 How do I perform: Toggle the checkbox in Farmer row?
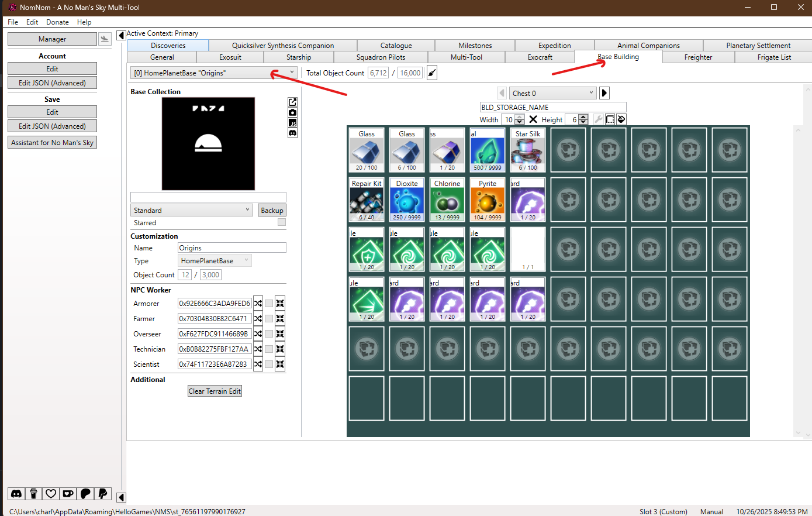coord(269,319)
